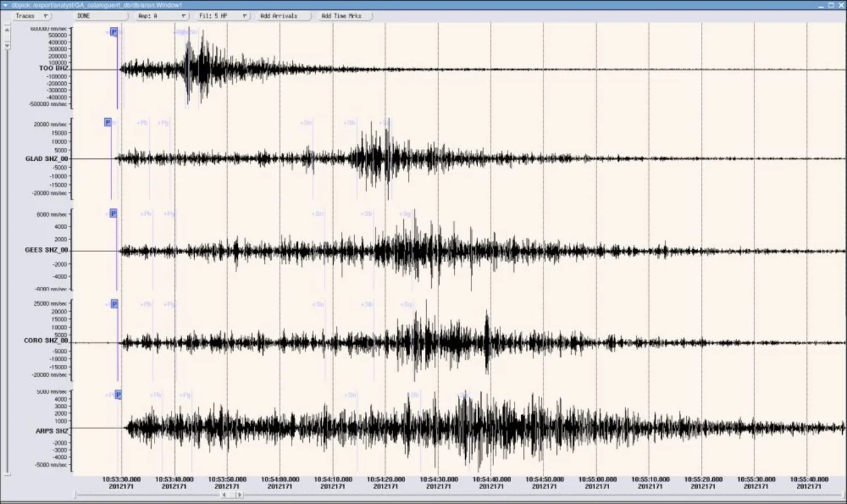Click the predicted +Sb marker on GLAD trace
This screenshot has height=504, width=847.
pos(350,123)
